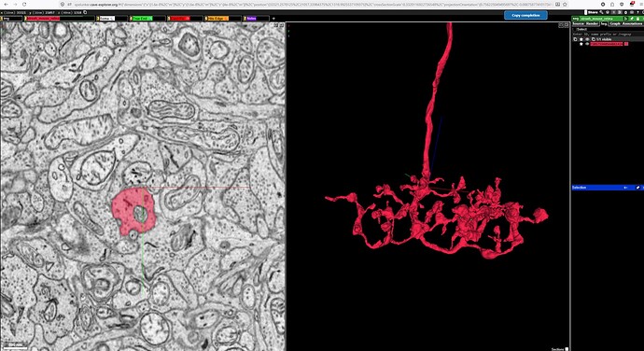Toggle the 'Sections' checkbox in the 3D view
The image size is (644, 351).
click(567, 349)
